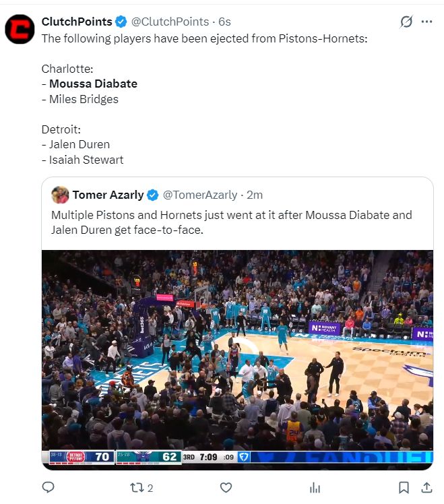Click the Grok explain icon

406,22
